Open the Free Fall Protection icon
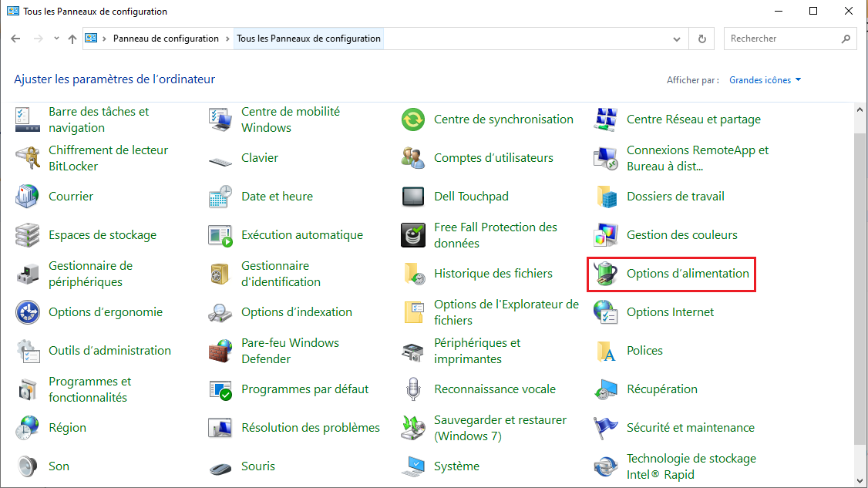Viewport: 868px width, 488px height. [x=412, y=235]
